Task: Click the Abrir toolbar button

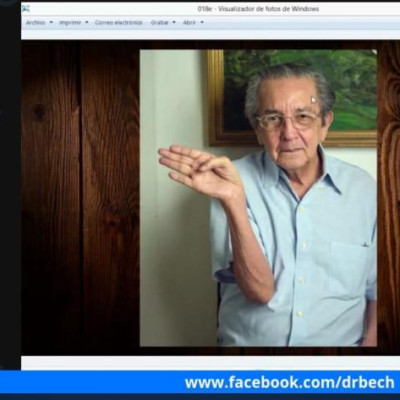Action: point(189,23)
